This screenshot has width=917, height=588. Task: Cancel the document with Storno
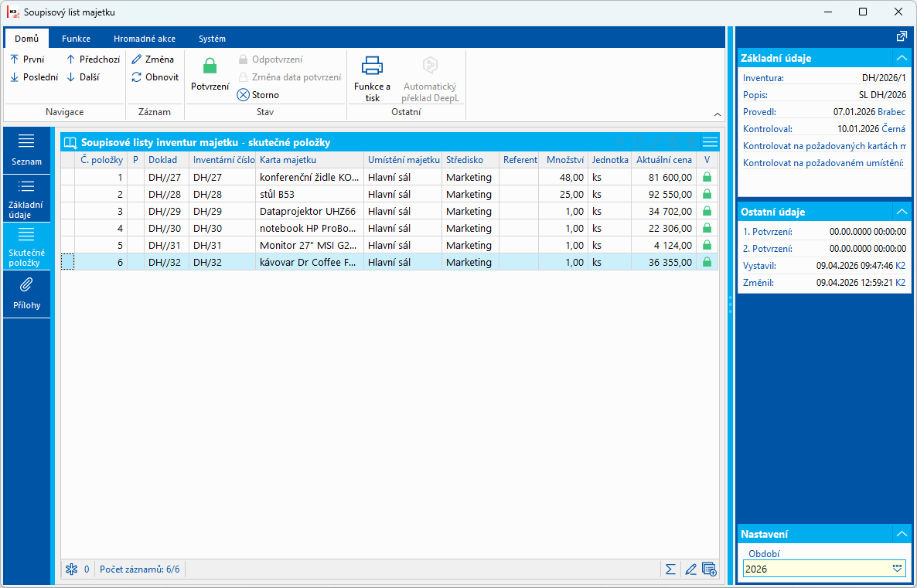258,95
